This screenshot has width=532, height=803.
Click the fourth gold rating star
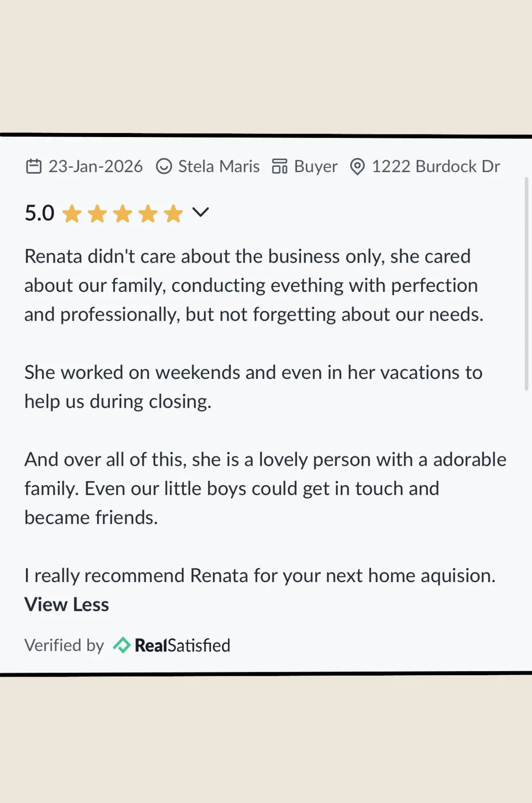[x=148, y=214]
